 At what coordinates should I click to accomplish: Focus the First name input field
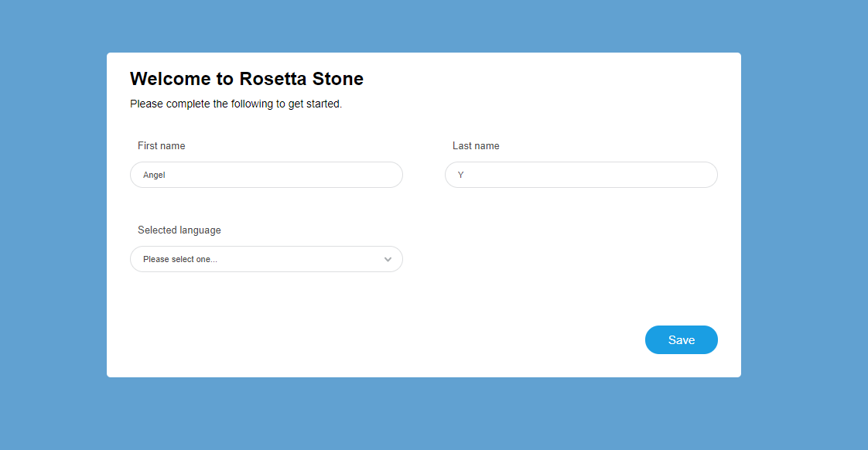pos(266,175)
